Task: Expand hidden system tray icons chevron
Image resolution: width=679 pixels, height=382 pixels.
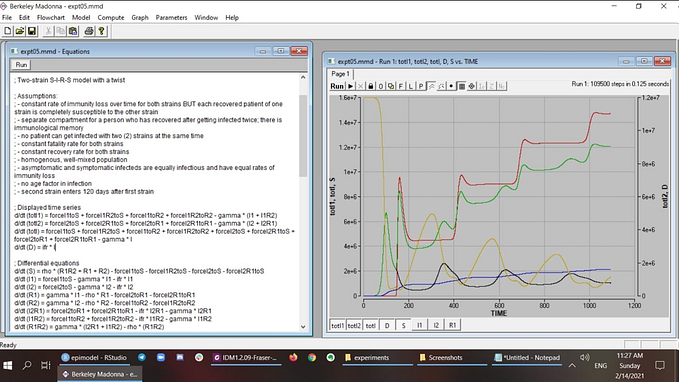Action: tap(572, 366)
